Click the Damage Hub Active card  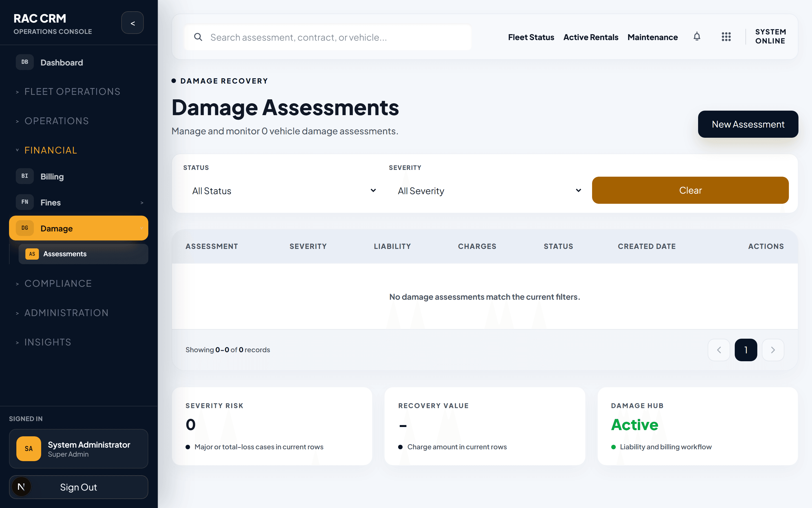click(697, 426)
